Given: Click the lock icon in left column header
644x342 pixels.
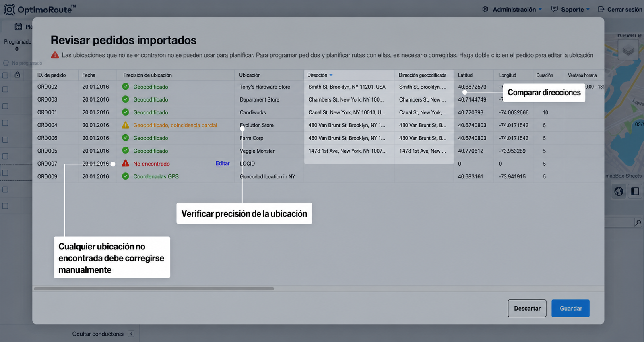Looking at the screenshot, I should pos(17,75).
